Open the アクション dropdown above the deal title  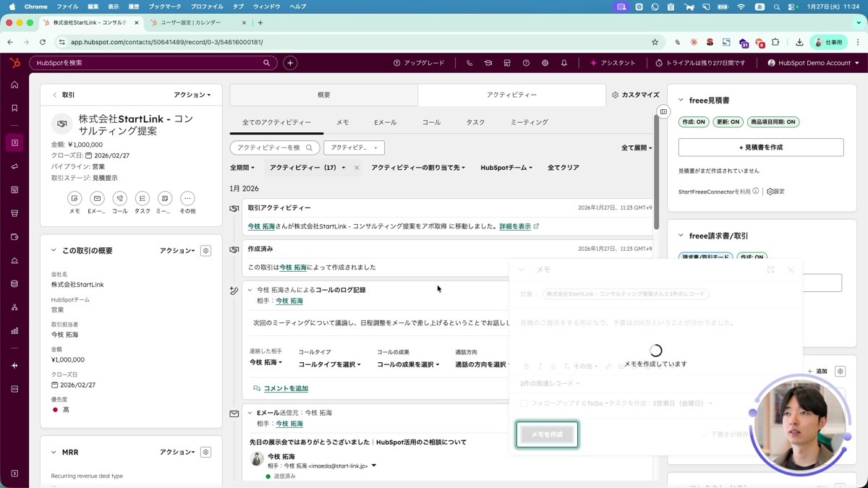click(191, 95)
